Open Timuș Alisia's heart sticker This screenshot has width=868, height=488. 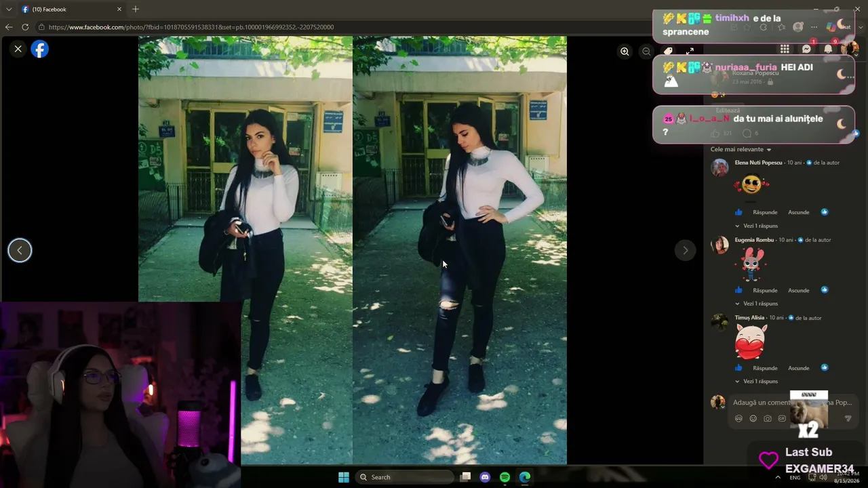pyautogui.click(x=751, y=341)
